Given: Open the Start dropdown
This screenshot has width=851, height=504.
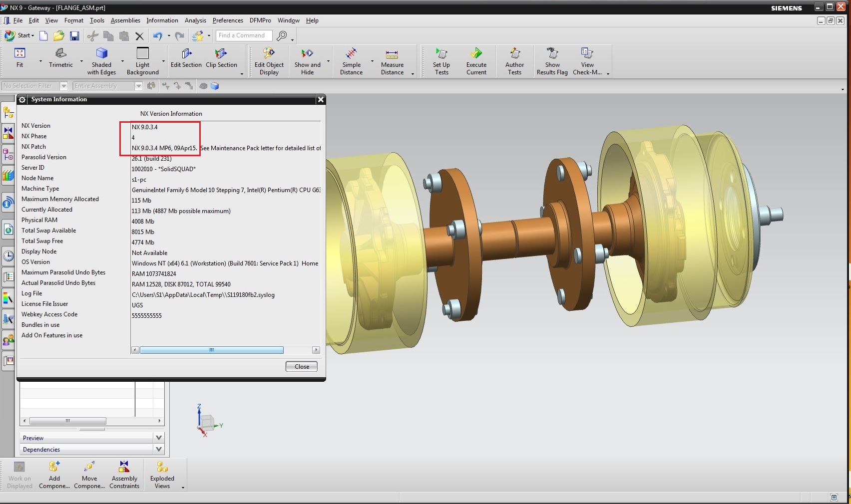Looking at the screenshot, I should 19,35.
